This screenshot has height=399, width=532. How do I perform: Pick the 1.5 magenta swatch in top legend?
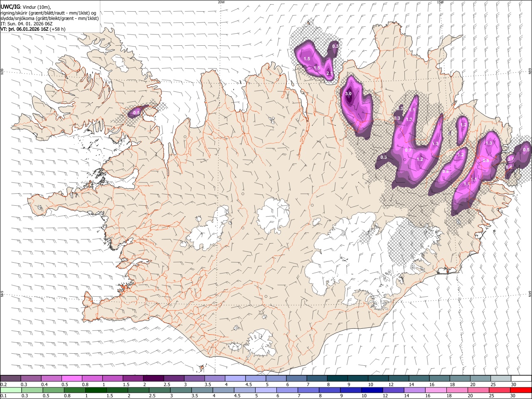click(x=133, y=378)
